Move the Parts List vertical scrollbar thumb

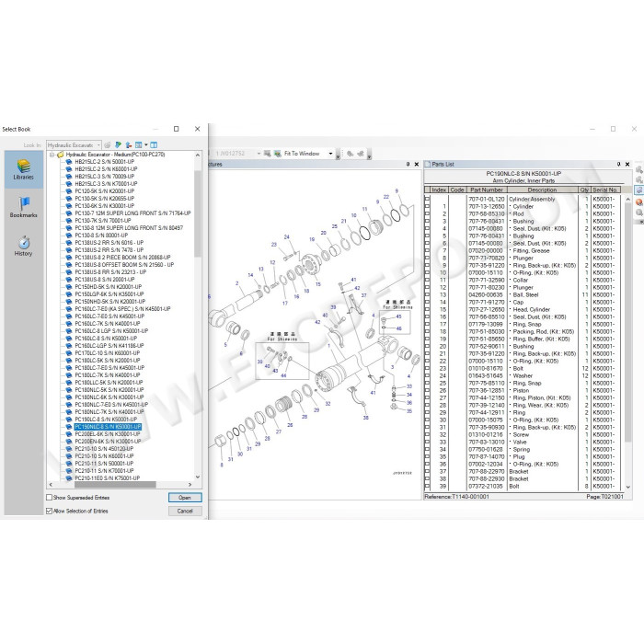tap(628, 322)
